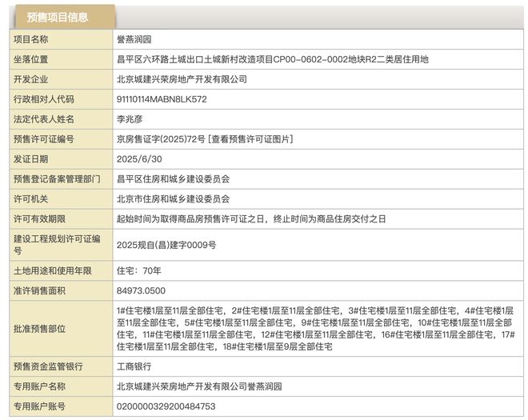
Task: Click permit number 京房售证字(2025)72号
Action: coord(160,139)
